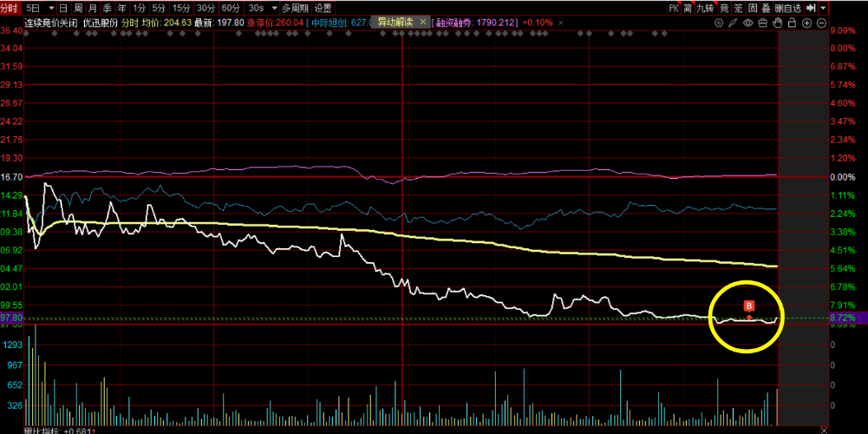Select the 分时 time-share tab
The height and width of the screenshot is (434, 868).
(10, 8)
